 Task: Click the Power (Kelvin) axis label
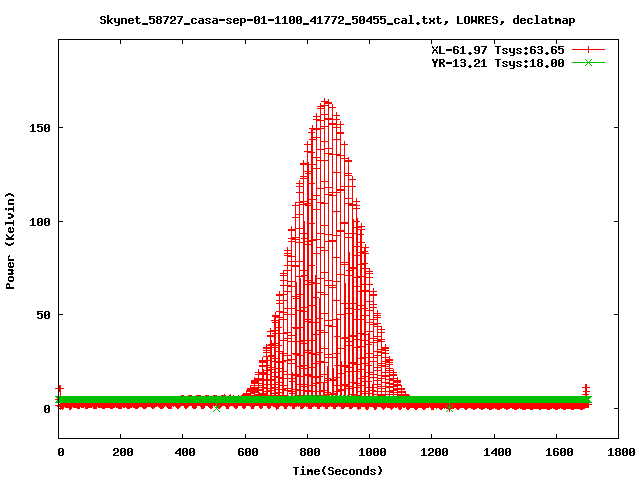[x=10, y=241]
